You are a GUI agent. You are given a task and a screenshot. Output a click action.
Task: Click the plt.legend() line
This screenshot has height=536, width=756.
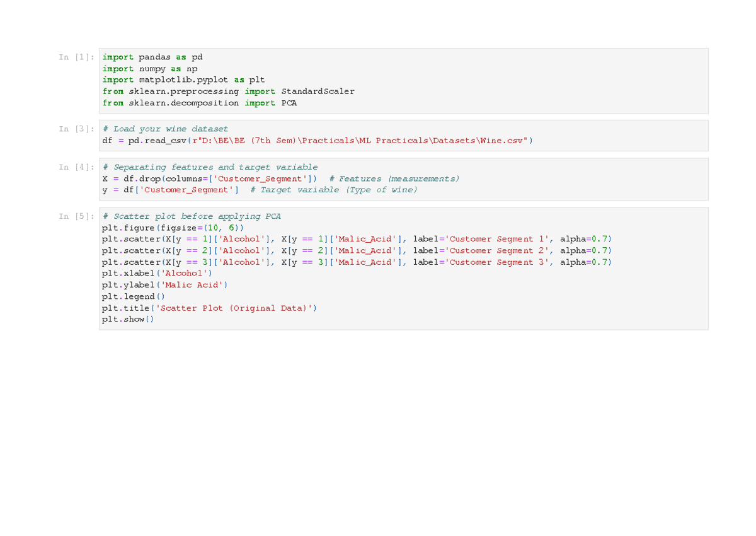[134, 296]
